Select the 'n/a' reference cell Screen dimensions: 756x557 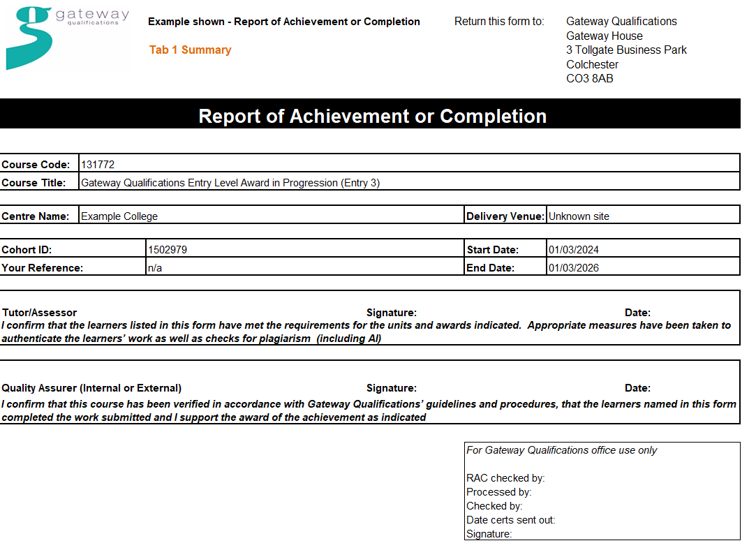305,266
